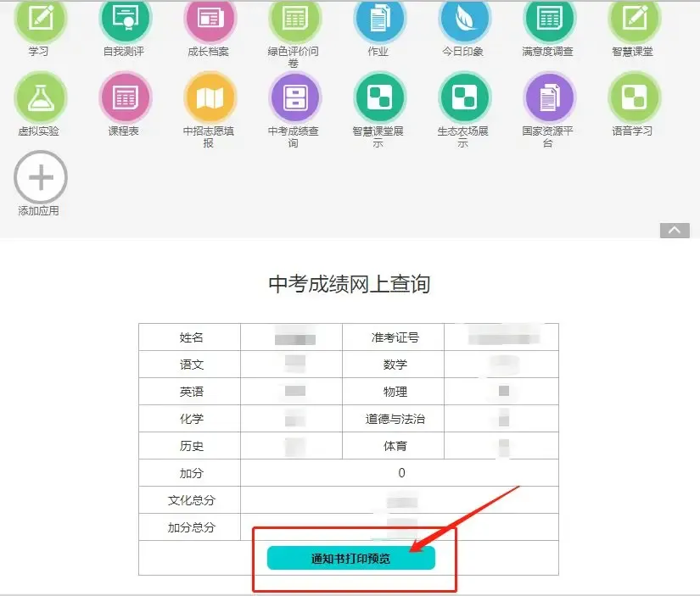Click the 添加应用 plus icon
The image size is (700, 596).
pyautogui.click(x=41, y=177)
